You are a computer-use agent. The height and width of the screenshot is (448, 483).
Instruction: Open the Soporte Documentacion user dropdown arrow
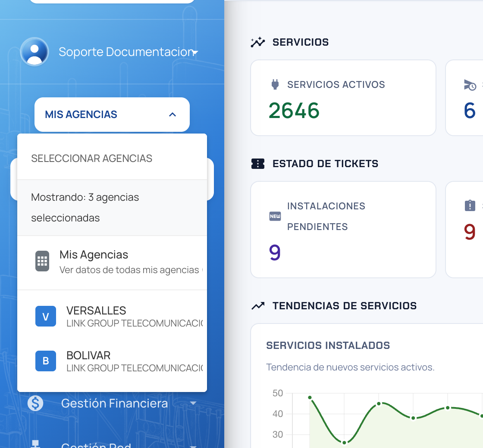(195, 52)
